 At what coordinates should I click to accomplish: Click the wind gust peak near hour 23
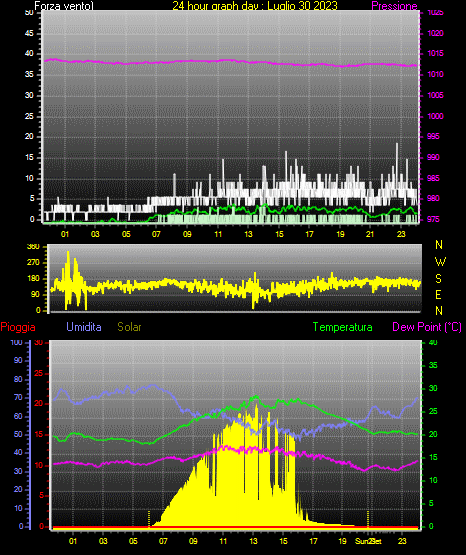(397, 144)
